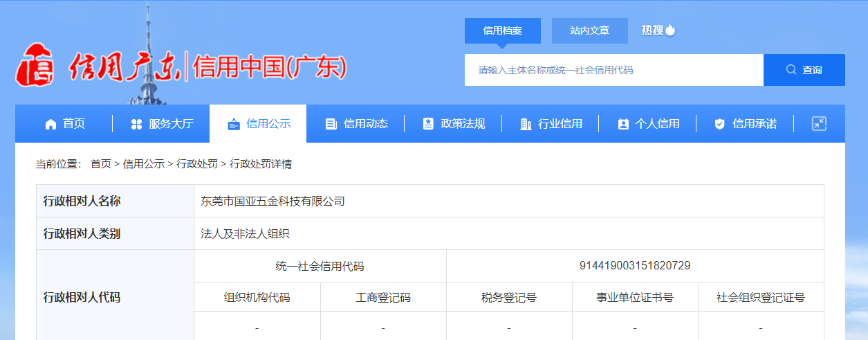This screenshot has height=340, width=868.
Task: Select the 信用档案 search tab
Action: point(503,31)
